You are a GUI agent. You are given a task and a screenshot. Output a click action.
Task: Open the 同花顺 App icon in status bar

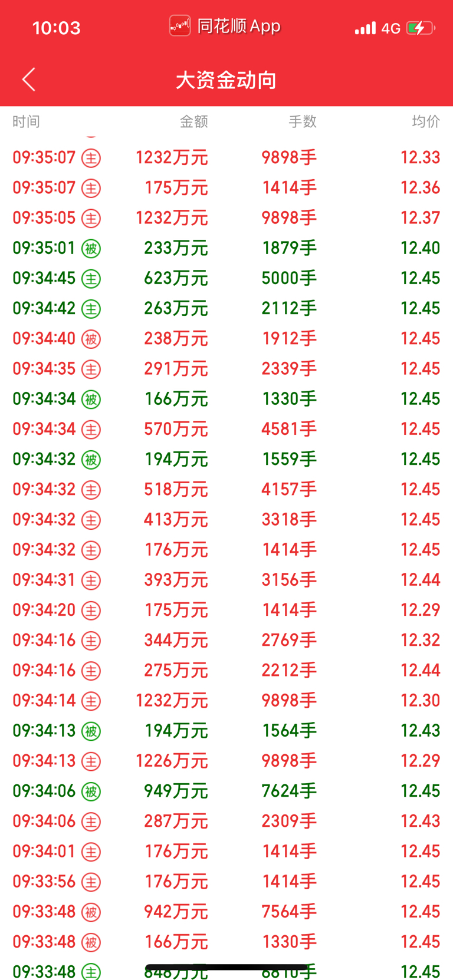click(x=180, y=26)
